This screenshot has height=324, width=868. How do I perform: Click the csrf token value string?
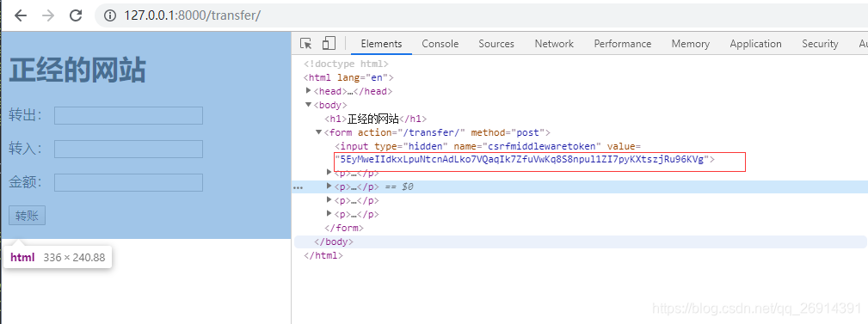coord(522,160)
